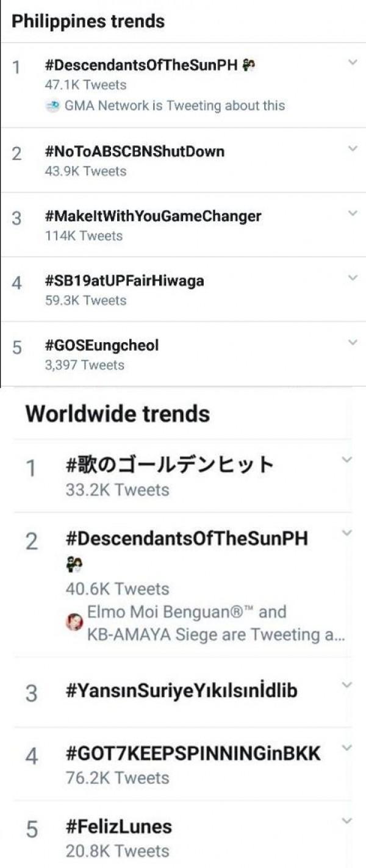Open chevron for #YansınSuriyeYıkılsınİdlib trend
The image size is (366, 868).
[x=346, y=685]
